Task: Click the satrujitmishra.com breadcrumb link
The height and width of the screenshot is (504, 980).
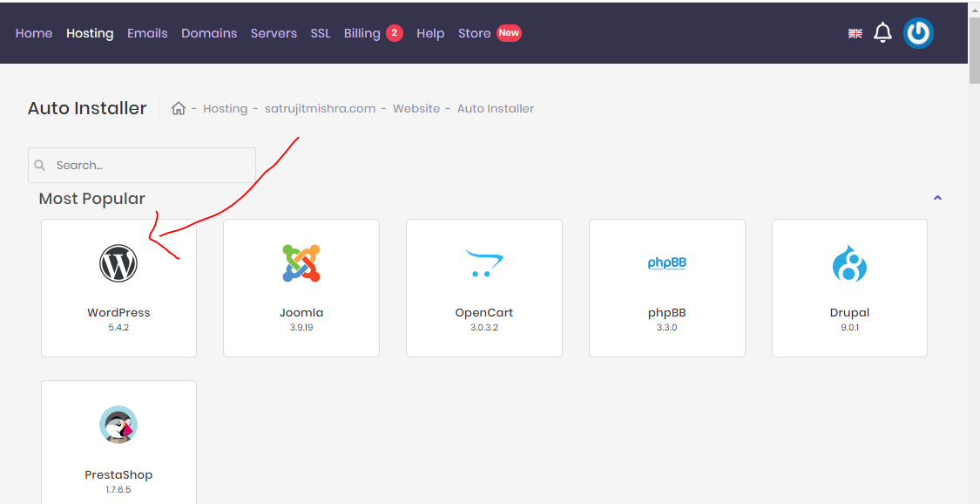Action: [320, 108]
